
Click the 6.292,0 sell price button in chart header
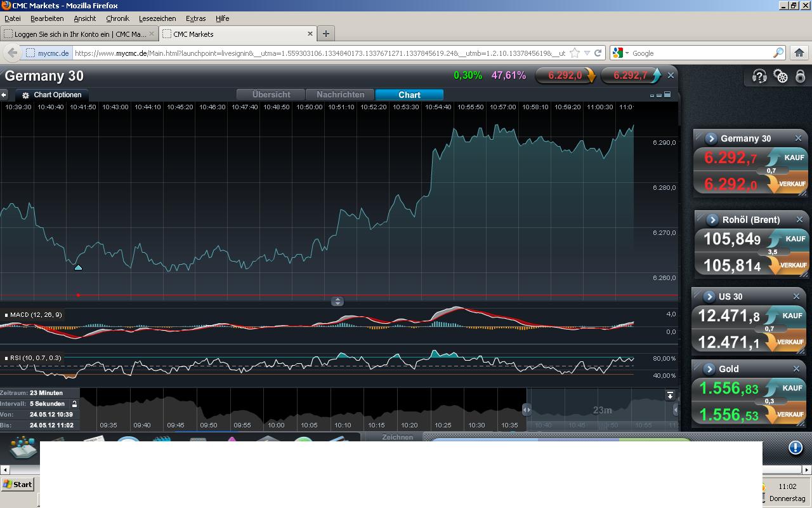tap(566, 76)
